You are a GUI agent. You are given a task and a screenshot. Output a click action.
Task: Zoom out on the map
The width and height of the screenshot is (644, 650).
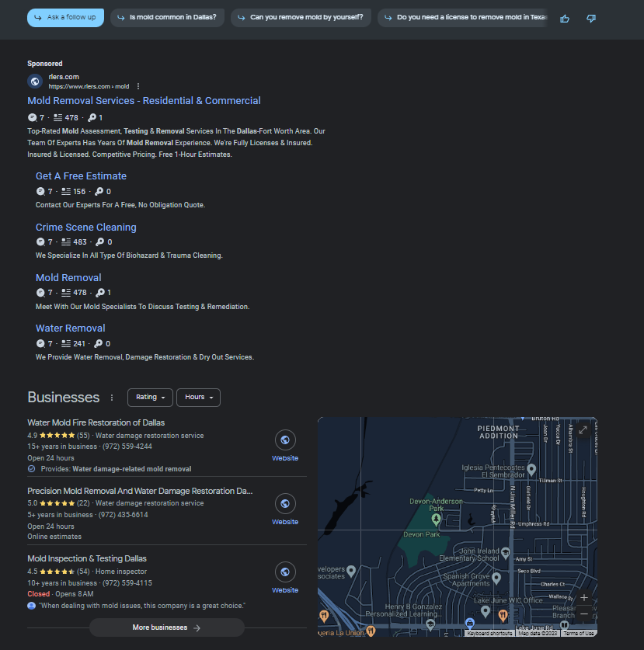(x=584, y=614)
